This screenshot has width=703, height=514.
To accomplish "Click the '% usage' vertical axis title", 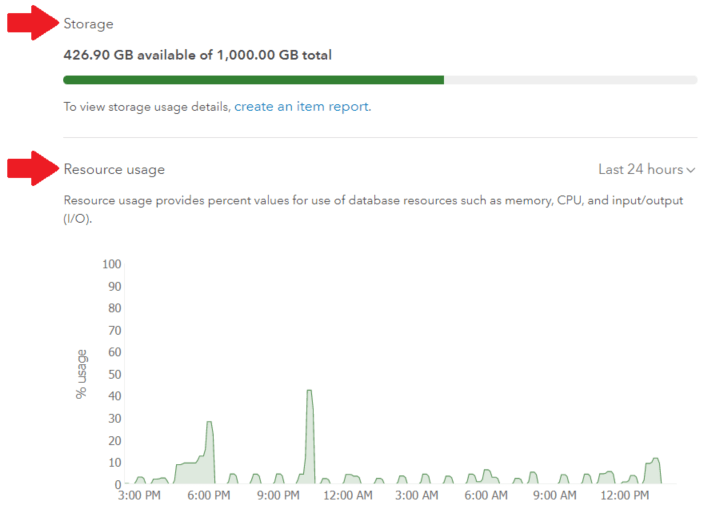I will click(82, 374).
